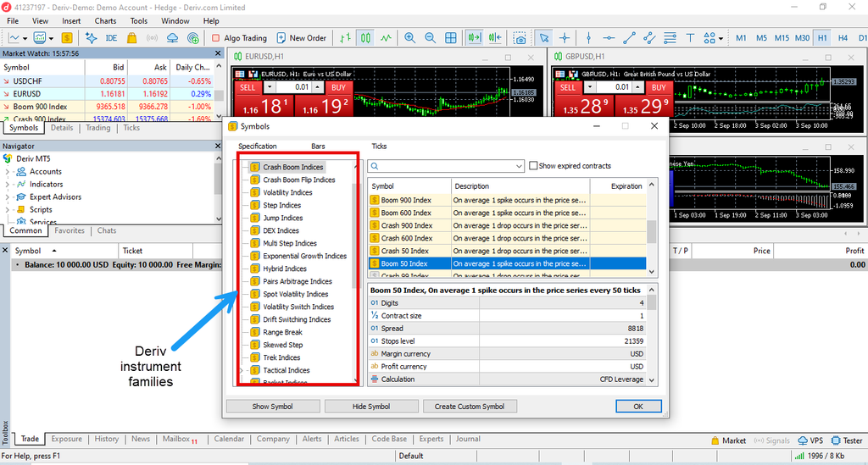Click the Show Symbol button
Image resolution: width=868 pixels, height=465 pixels.
click(x=273, y=407)
